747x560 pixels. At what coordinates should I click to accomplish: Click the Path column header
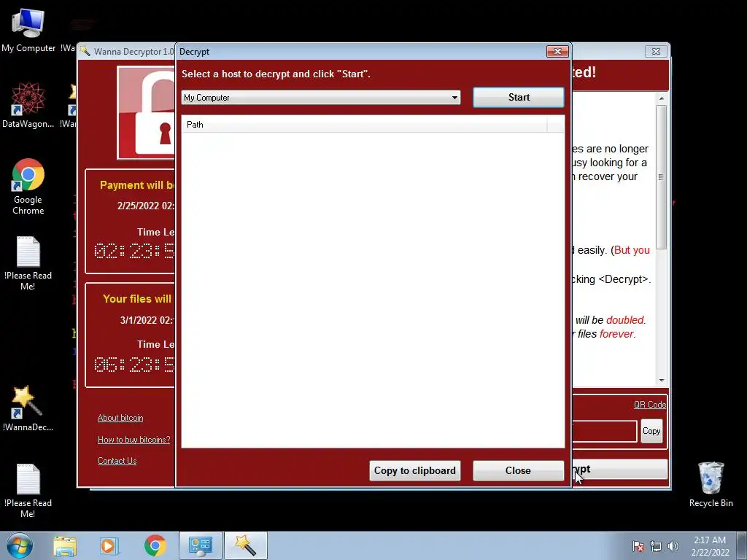(x=365, y=124)
